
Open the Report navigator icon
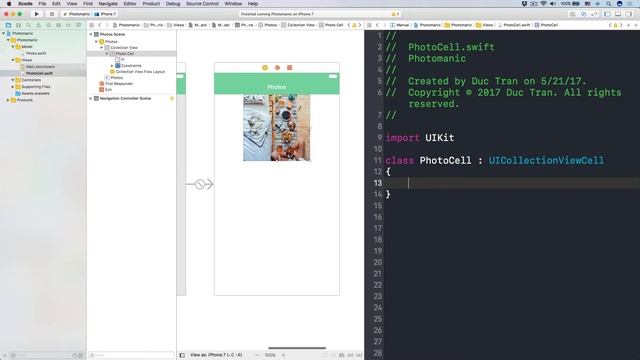click(x=78, y=25)
